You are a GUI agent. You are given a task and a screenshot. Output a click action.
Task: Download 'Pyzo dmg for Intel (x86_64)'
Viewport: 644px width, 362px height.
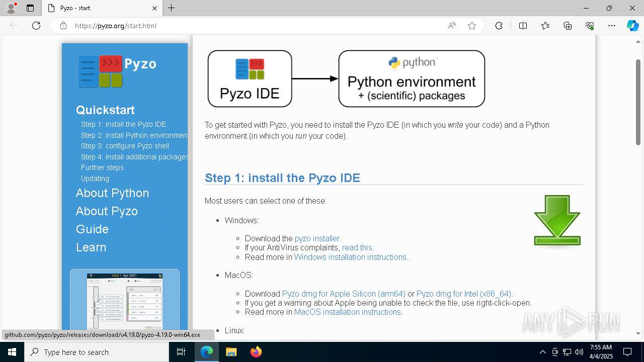coord(464,294)
